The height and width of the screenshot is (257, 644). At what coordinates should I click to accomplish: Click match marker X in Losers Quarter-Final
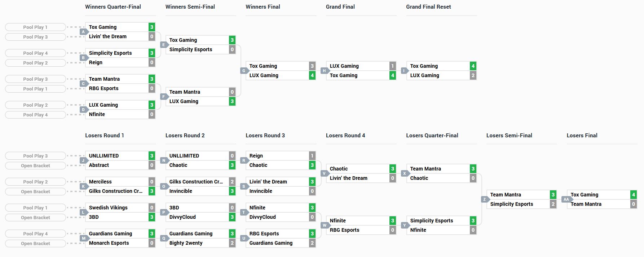(405, 173)
